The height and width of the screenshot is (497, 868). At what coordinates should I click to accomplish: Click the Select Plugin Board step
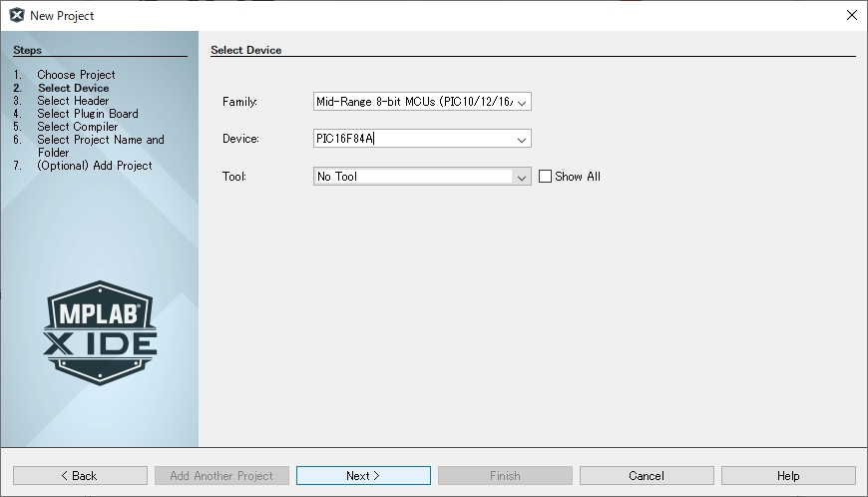pyautogui.click(x=88, y=114)
